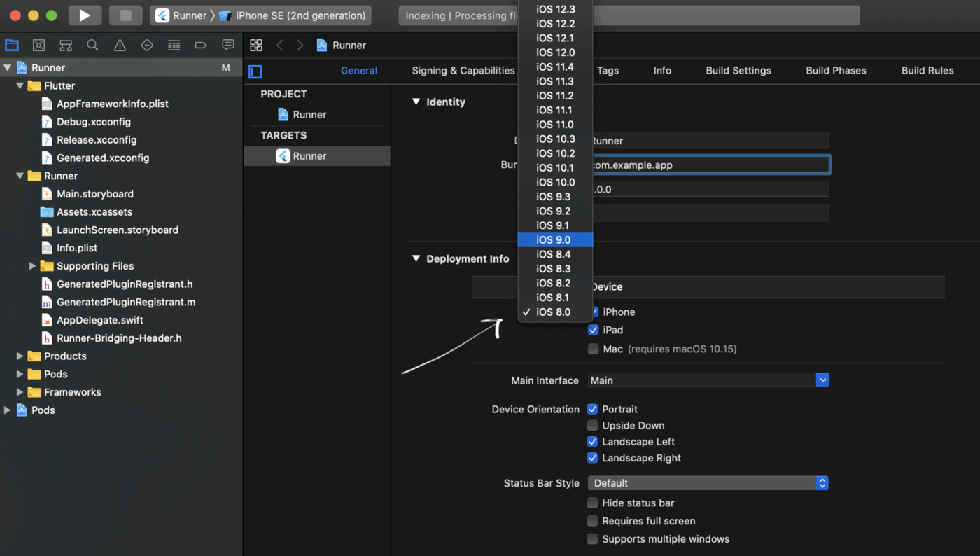The image size is (980, 556).
Task: Toggle the project and targets list sidebar
Action: [255, 71]
